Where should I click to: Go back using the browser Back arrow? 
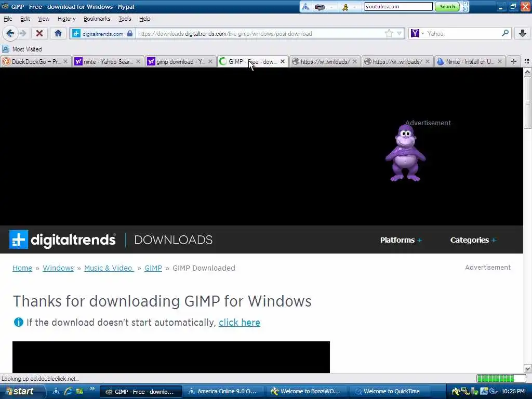[10, 33]
